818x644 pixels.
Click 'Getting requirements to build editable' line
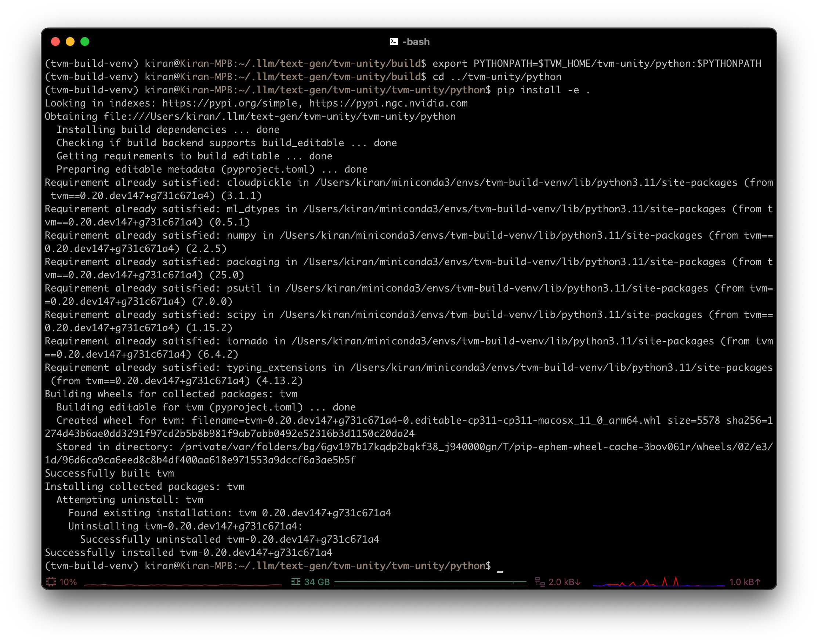(195, 156)
